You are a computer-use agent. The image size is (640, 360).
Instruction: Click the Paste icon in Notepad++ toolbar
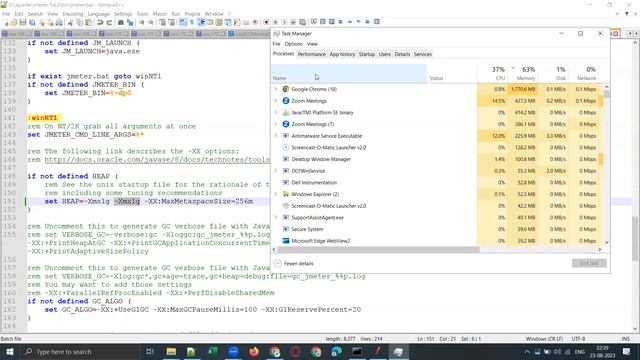point(89,22)
